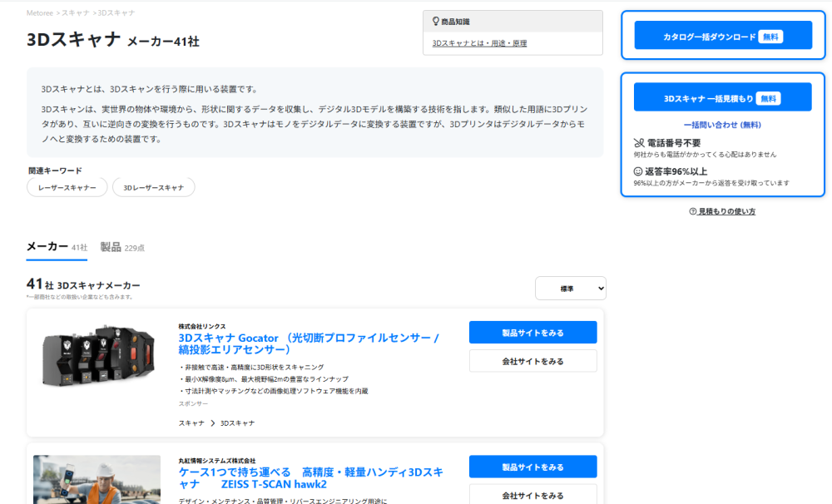Open the 標準 sort order dropdown

tap(571, 289)
